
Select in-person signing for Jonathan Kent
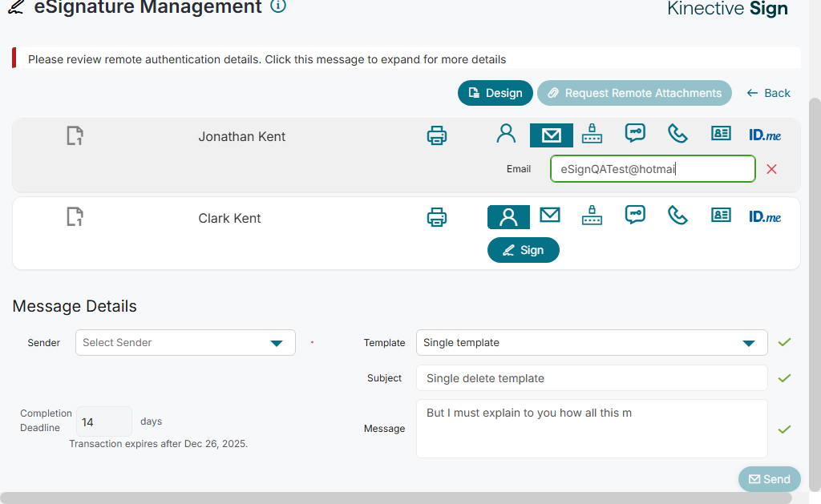pyautogui.click(x=506, y=134)
